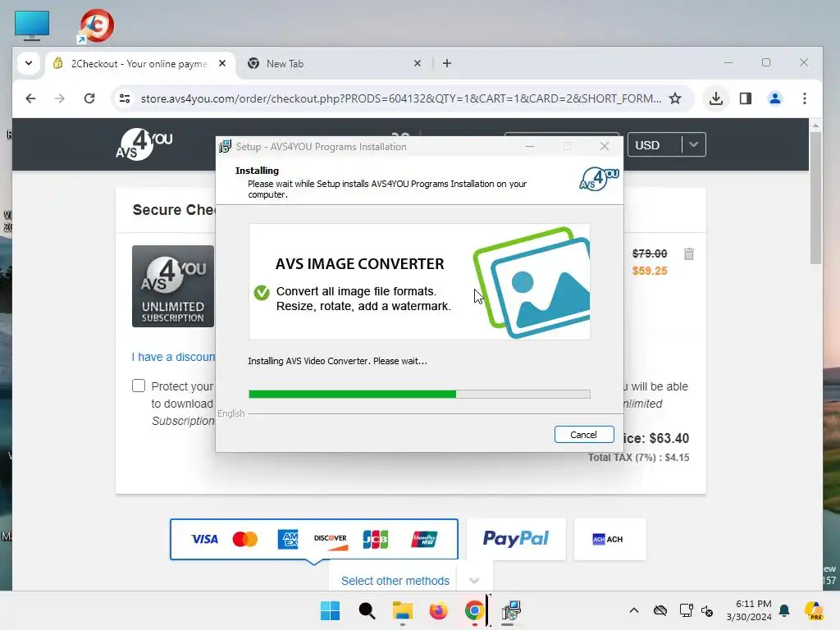Image resolution: width=840 pixels, height=630 pixels.
Task: Show hidden system tray icons
Action: point(634,610)
